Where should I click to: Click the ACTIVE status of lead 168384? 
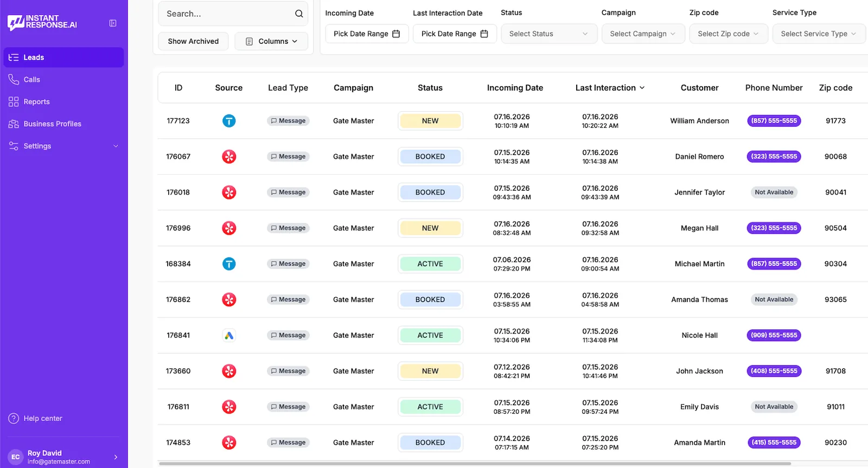430,264
